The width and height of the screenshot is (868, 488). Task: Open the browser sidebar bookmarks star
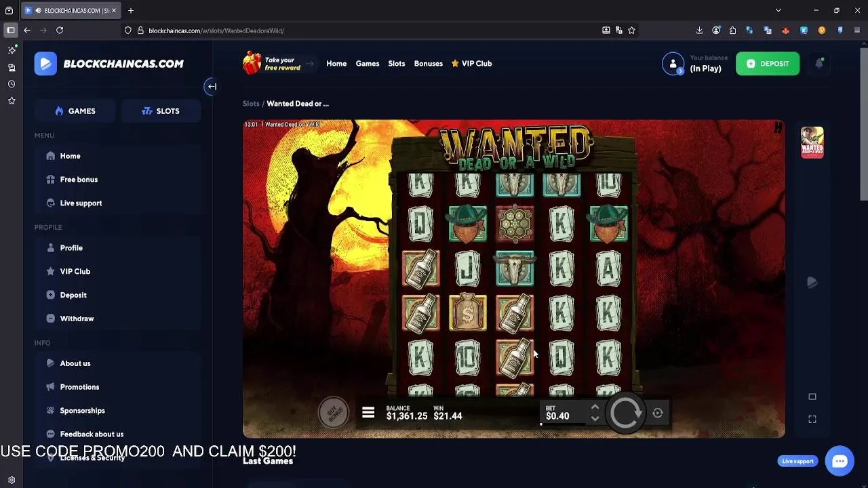click(12, 101)
